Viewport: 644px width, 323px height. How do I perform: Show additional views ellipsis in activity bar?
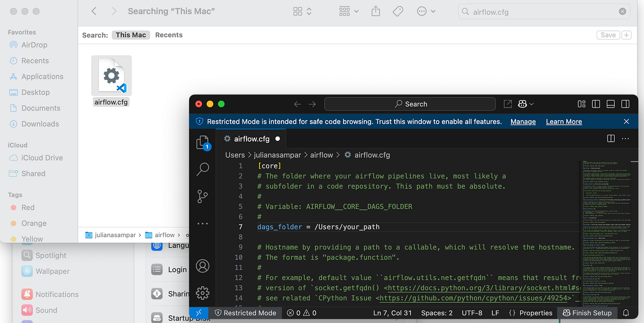pos(202,224)
